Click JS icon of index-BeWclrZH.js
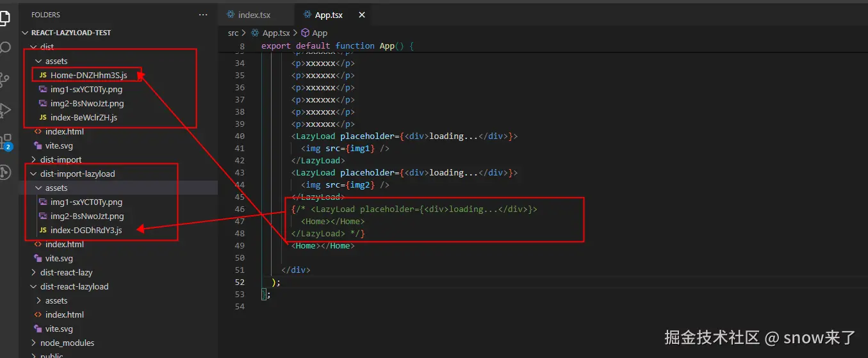This screenshot has height=358, width=868. pyautogui.click(x=43, y=117)
